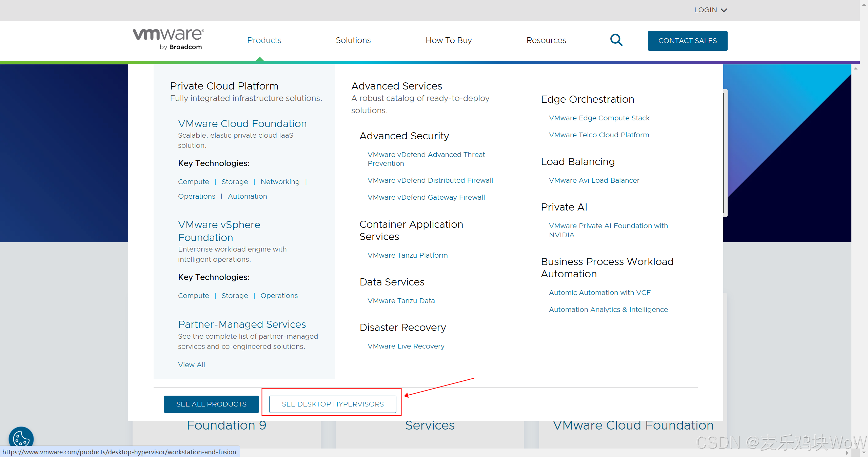868x457 pixels.
Task: Expand the LOGIN dropdown chevron
Action: point(724,10)
